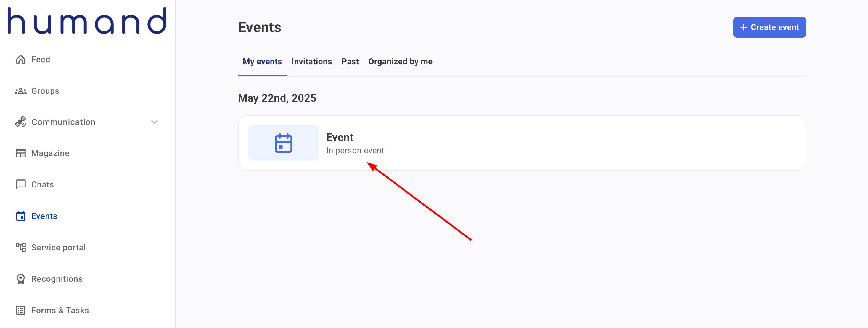Switch to the Invitations tab

tap(311, 61)
